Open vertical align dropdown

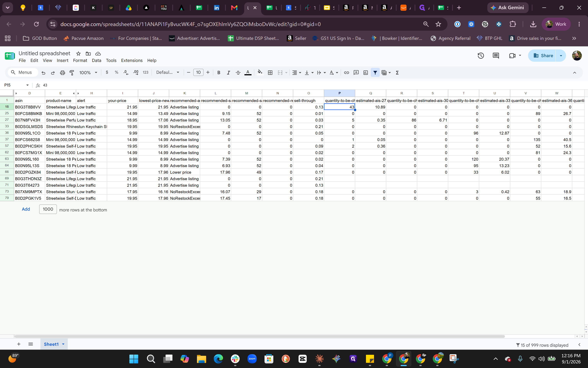tap(309, 72)
